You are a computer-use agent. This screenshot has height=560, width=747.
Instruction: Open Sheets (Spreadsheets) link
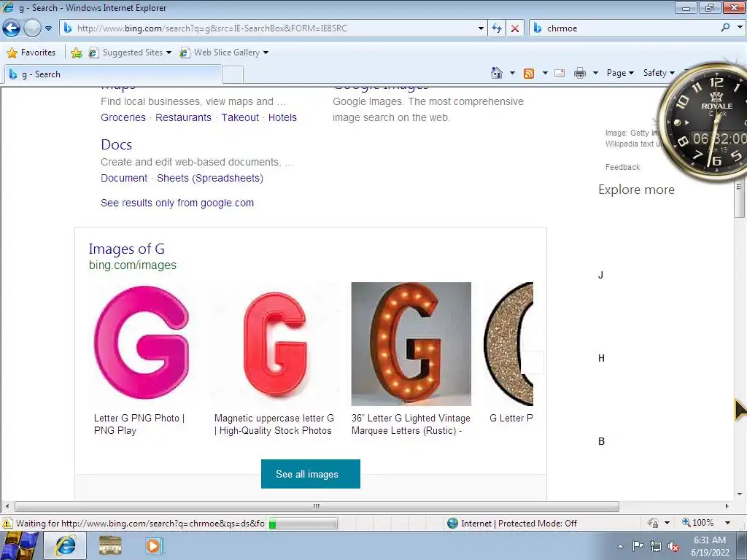coord(209,178)
